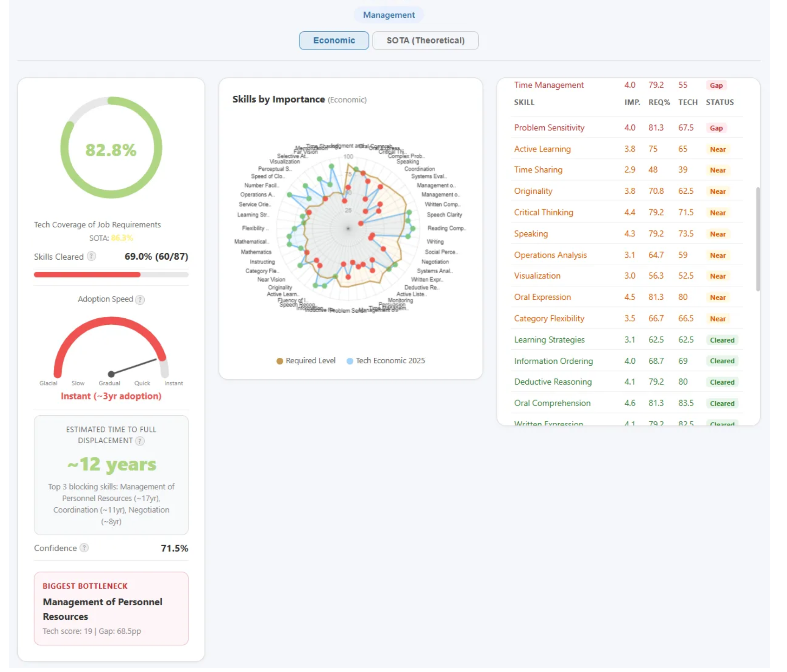
Task: Open the Critical Thinking skill row
Action: (x=627, y=213)
